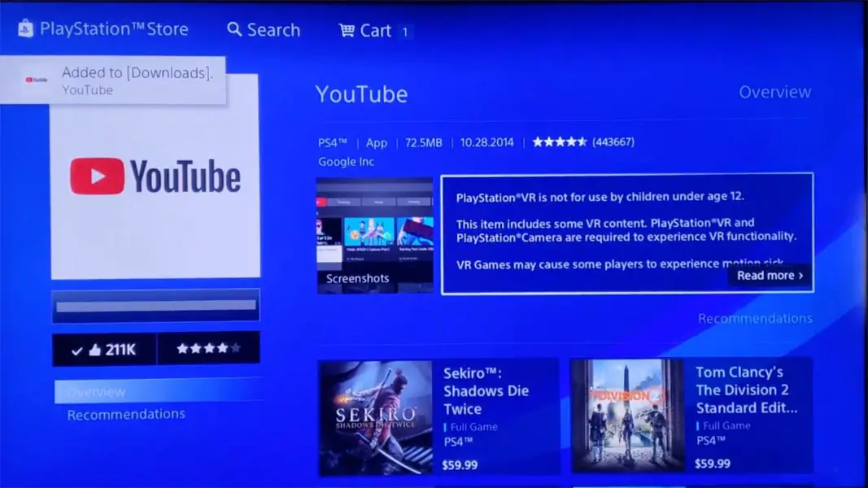Click YouTube icon in the notification
Screen dimensions: 868x488
(x=37, y=80)
